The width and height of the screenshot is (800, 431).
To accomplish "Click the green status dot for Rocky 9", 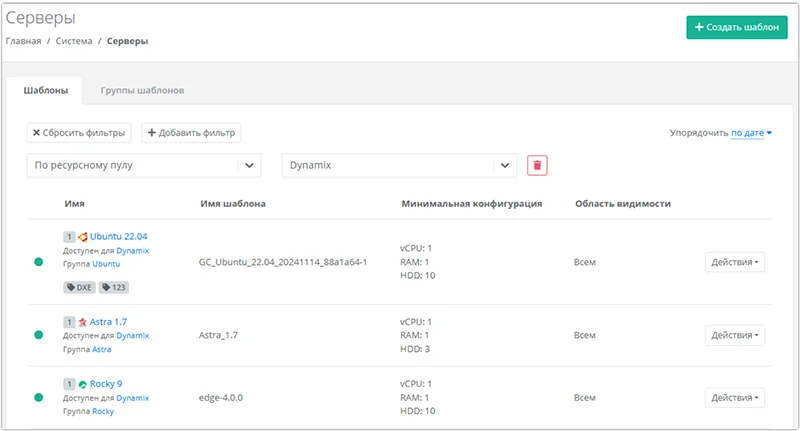I will point(39,397).
